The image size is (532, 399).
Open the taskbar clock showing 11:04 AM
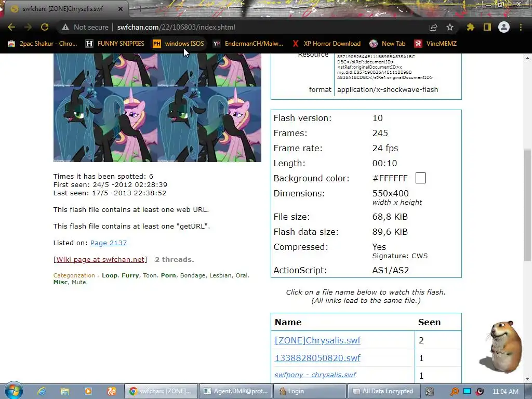pyautogui.click(x=505, y=391)
